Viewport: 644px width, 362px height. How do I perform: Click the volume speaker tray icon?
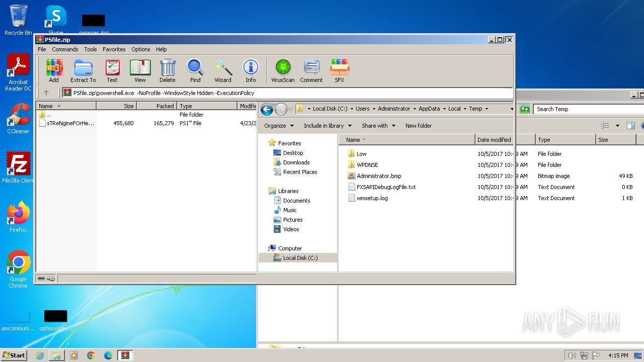point(572,355)
